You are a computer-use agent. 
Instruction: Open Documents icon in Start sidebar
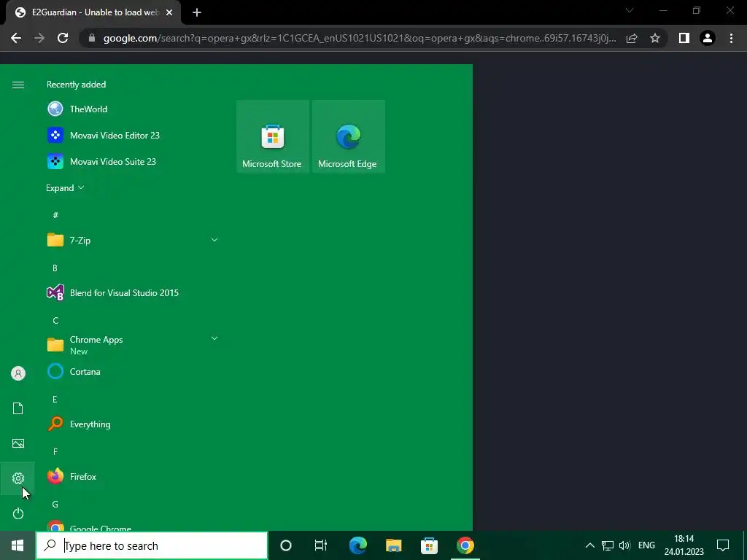tap(18, 408)
